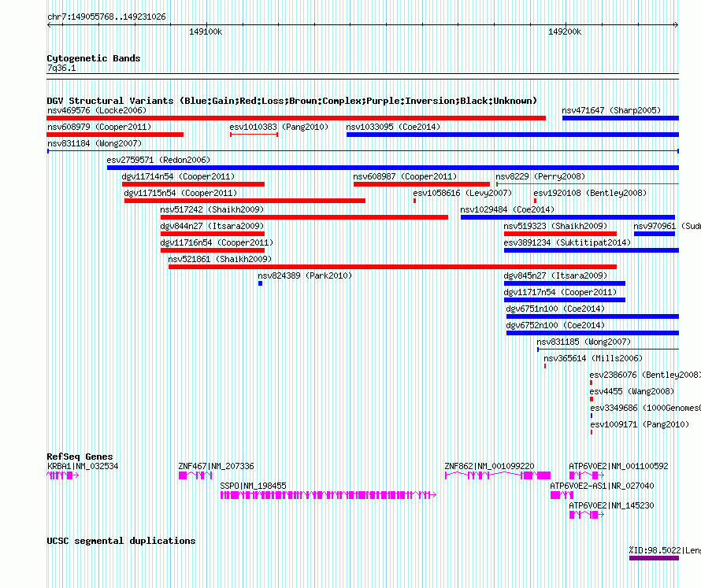Open the dgv6752n100 (Coe2014) variant

[x=592, y=333]
